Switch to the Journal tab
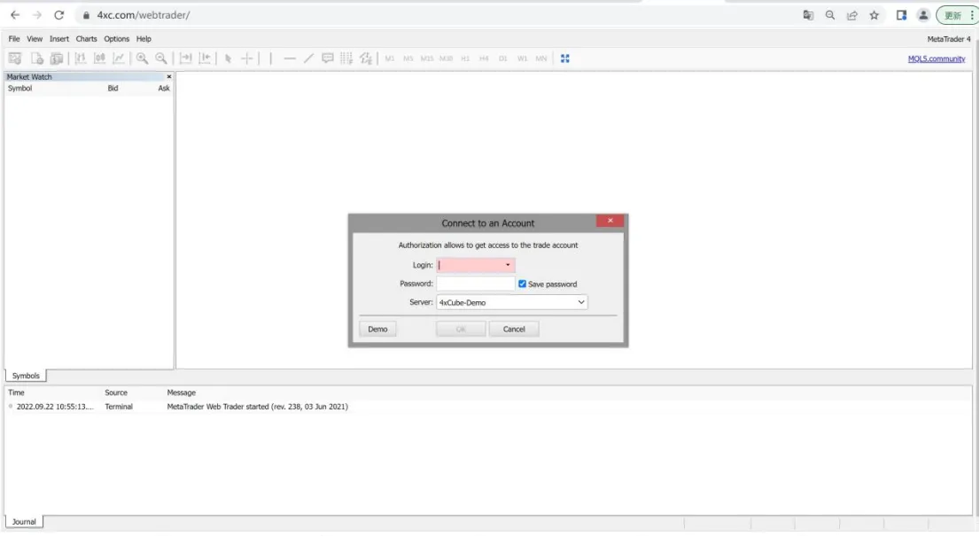980x537 pixels. click(25, 521)
